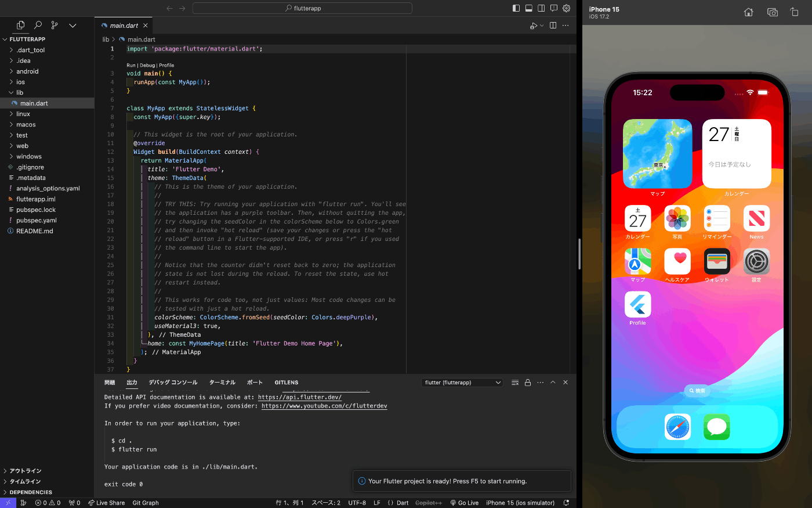Image resolution: width=812 pixels, height=508 pixels.
Task: Go back with the navigation arrow
Action: click(169, 8)
